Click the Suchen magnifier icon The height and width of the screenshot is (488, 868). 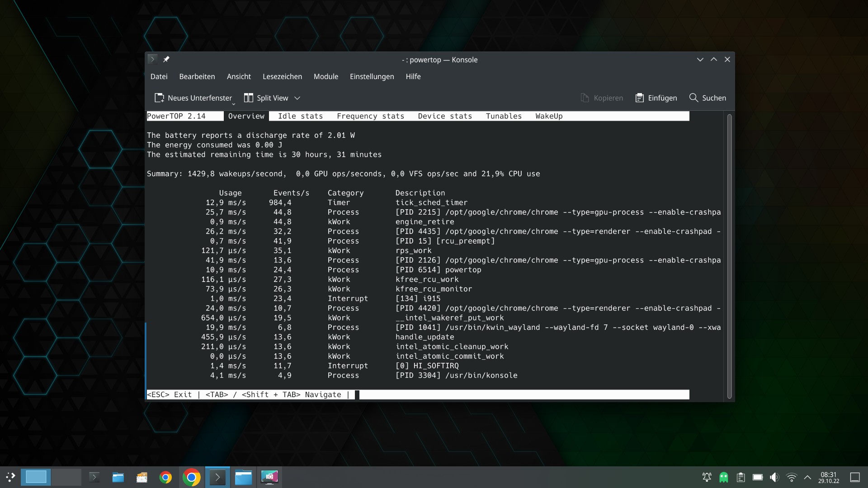coord(693,98)
